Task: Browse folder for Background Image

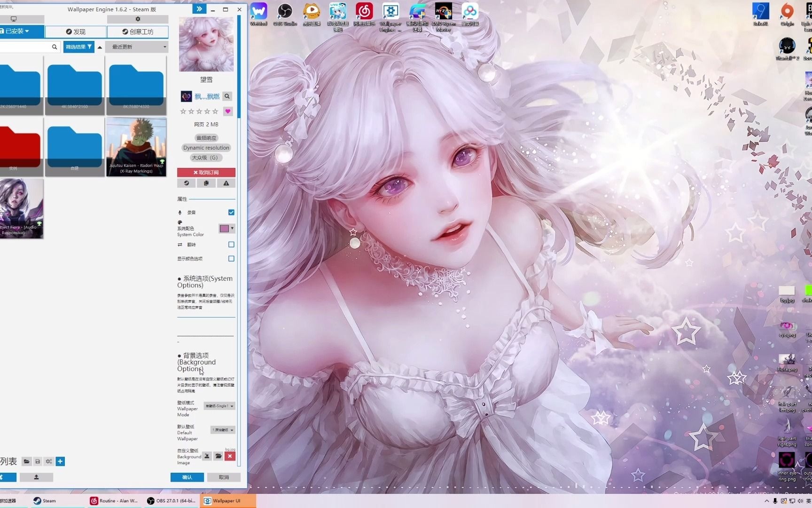Action: tap(219, 456)
